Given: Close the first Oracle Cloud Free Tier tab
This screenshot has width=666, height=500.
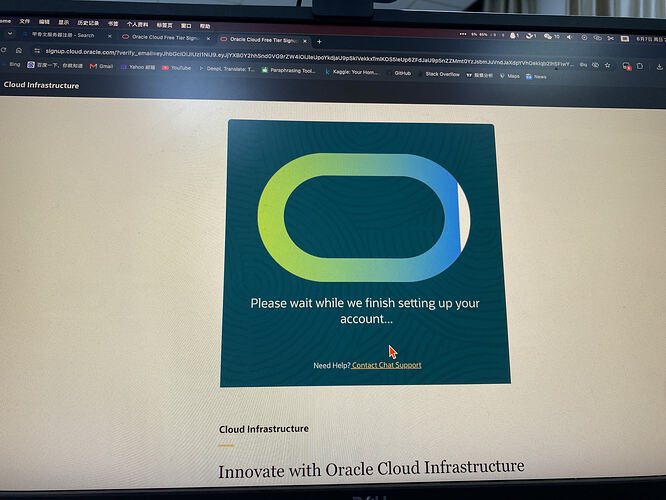Looking at the screenshot, I should click(208, 39).
